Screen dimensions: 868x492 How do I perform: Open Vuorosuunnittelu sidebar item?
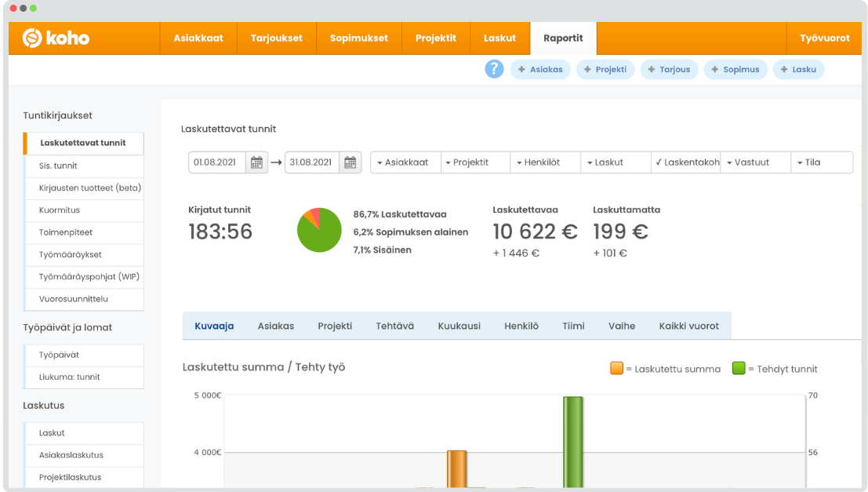click(x=84, y=299)
